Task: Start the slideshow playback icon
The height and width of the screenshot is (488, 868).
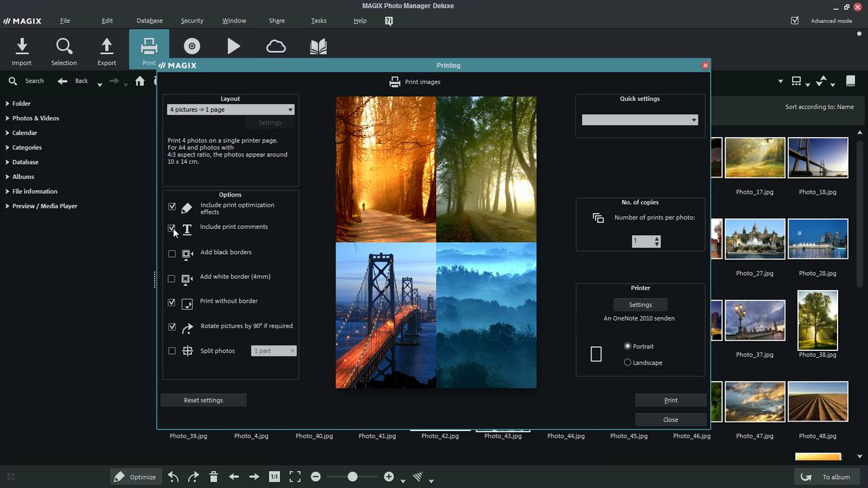Action: click(x=233, y=46)
